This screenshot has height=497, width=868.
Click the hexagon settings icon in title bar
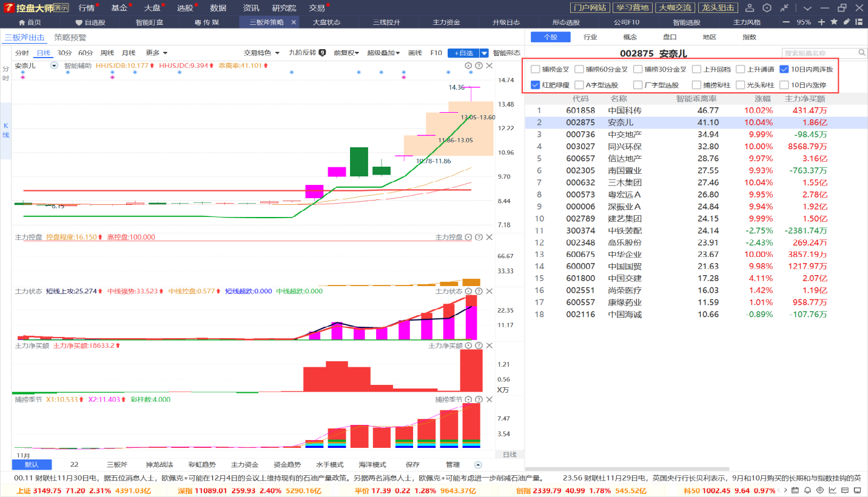[767, 8]
